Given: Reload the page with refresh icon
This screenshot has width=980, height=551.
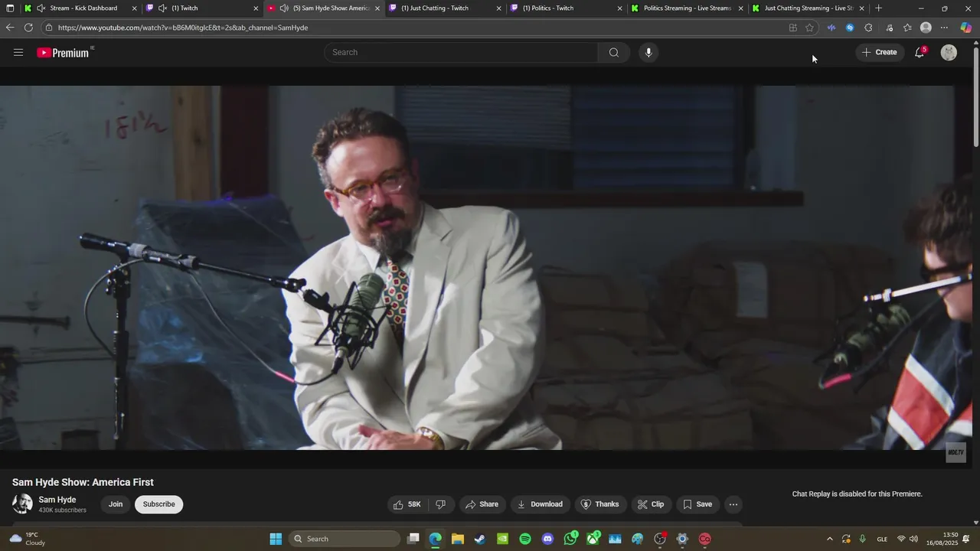Looking at the screenshot, I should pos(28,28).
